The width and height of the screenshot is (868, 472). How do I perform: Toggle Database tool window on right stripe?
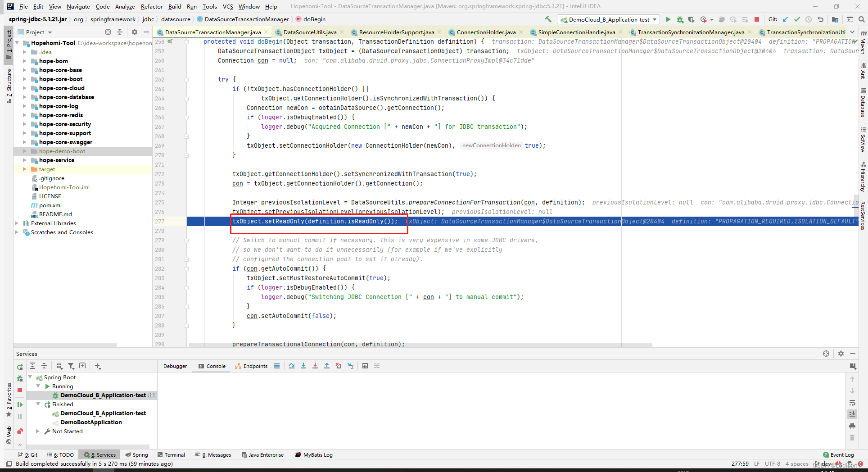[x=863, y=103]
